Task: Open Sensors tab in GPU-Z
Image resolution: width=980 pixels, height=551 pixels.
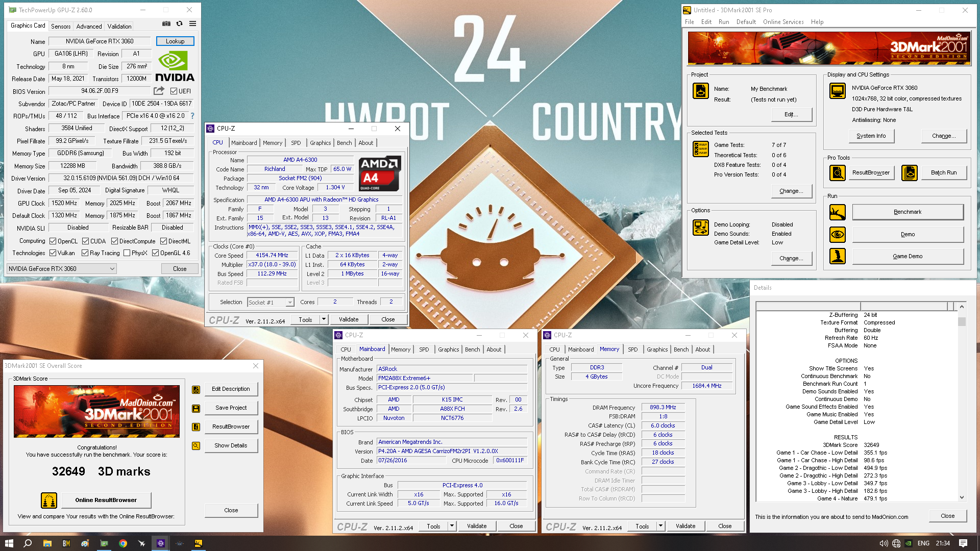Action: coord(61,27)
